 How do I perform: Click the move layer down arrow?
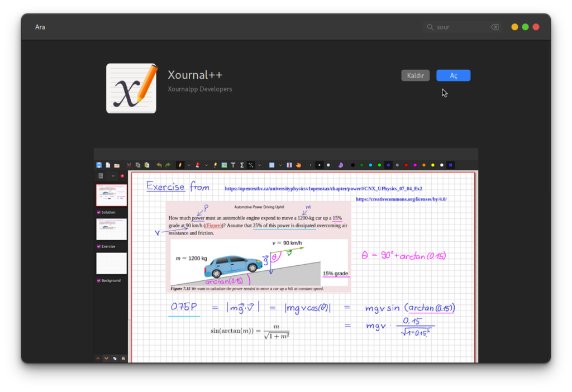pyautogui.click(x=106, y=358)
